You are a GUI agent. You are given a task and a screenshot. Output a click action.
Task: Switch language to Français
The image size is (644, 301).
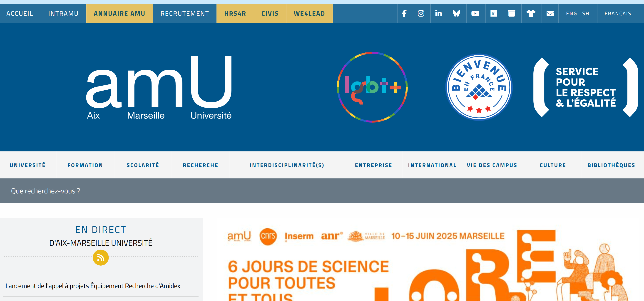(x=618, y=13)
